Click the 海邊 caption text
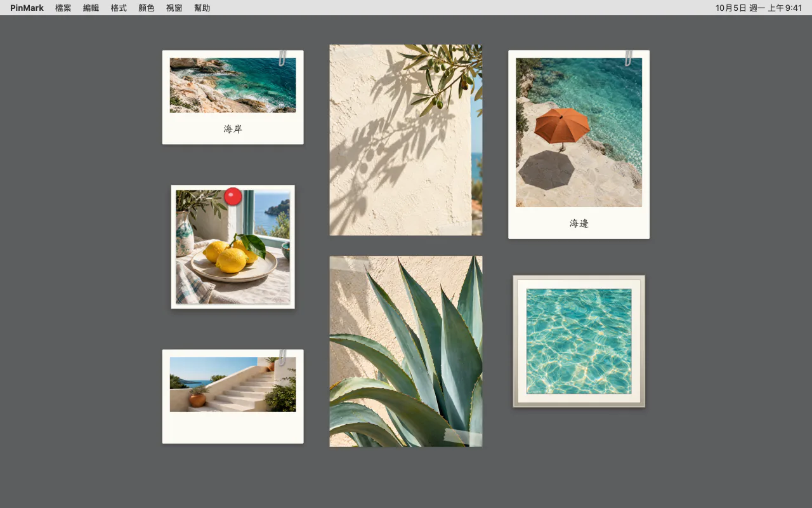Screen dimensions: 812x508 click(x=579, y=224)
